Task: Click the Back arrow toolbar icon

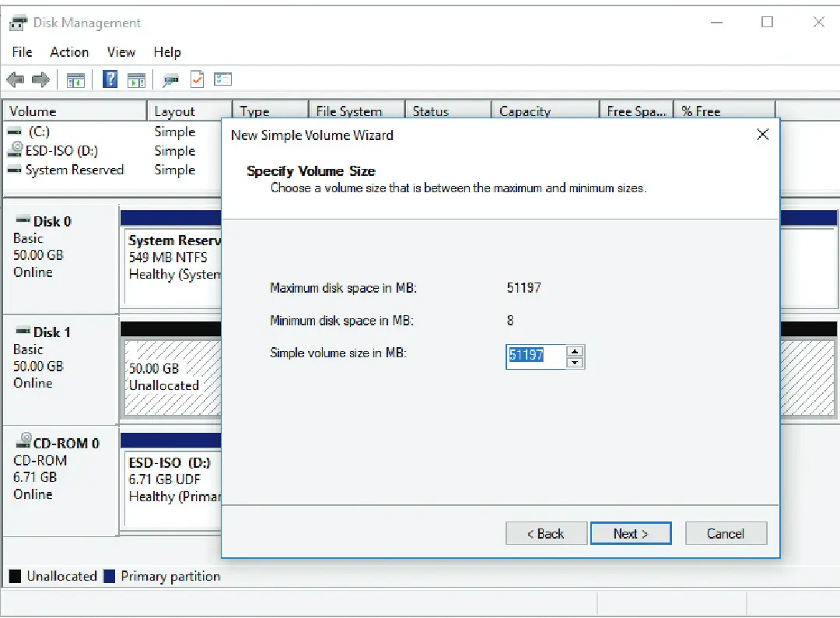Action: point(15,79)
